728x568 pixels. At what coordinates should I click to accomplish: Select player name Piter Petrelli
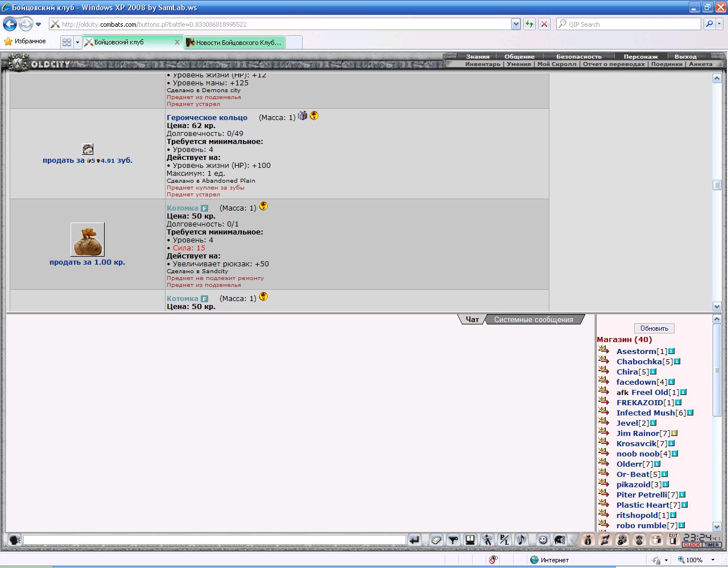(642, 495)
